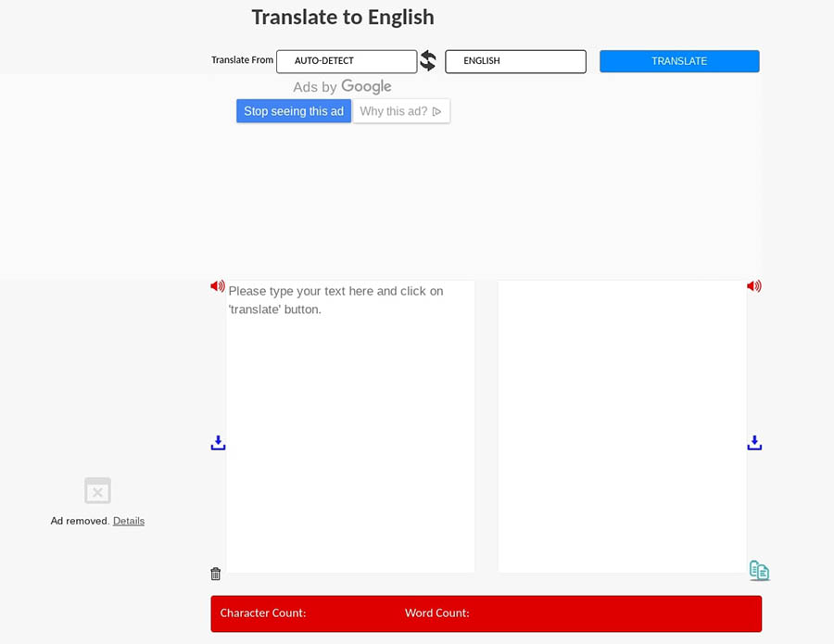Image resolution: width=834 pixels, height=644 pixels.
Task: Download the source text file
Action: tap(218, 443)
